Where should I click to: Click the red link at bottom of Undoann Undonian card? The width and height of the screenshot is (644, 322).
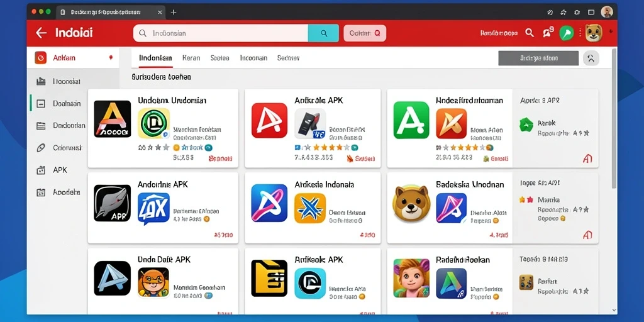pos(221,158)
